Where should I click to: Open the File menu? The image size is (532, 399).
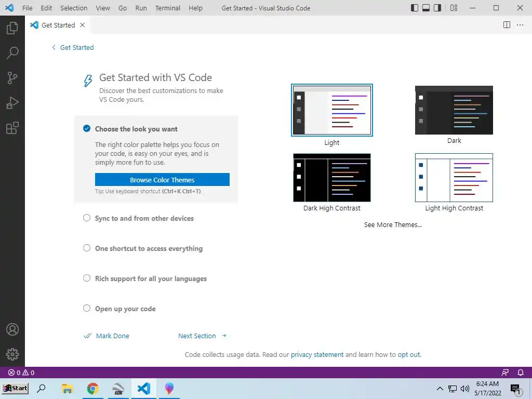click(x=27, y=8)
